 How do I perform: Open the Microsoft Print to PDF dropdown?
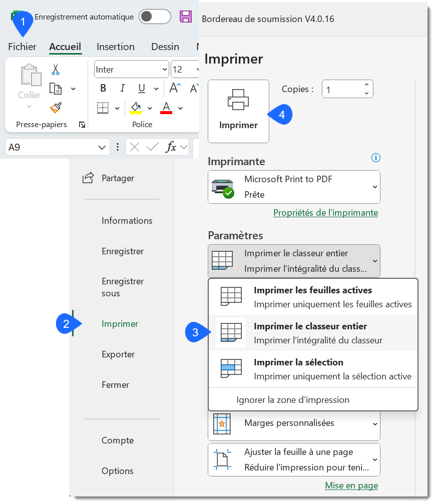click(294, 187)
